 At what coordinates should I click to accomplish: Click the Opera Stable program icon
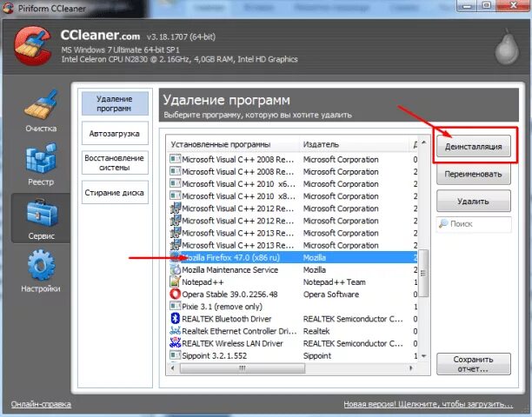(x=175, y=294)
